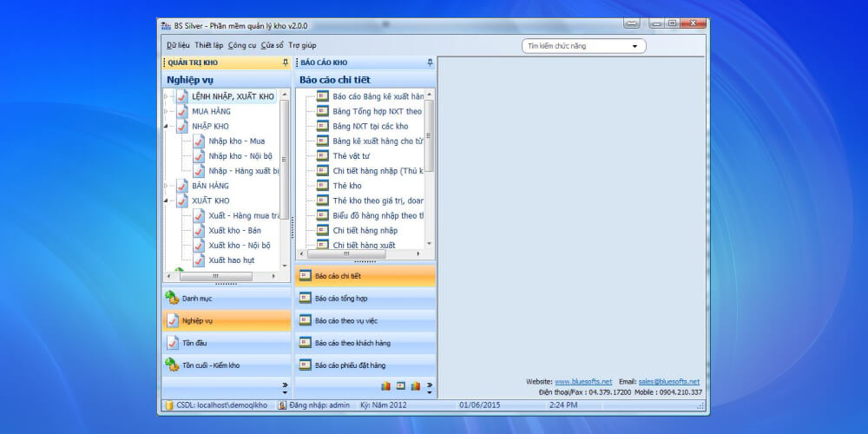Pin the Quản trị kho panel
Image resolution: width=868 pixels, height=434 pixels.
285,62
